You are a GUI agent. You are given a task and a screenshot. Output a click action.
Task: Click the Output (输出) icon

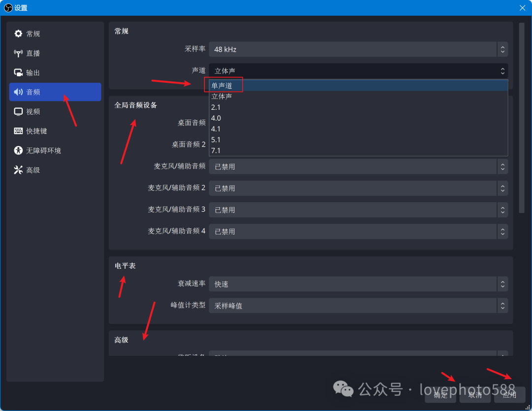[x=18, y=73]
